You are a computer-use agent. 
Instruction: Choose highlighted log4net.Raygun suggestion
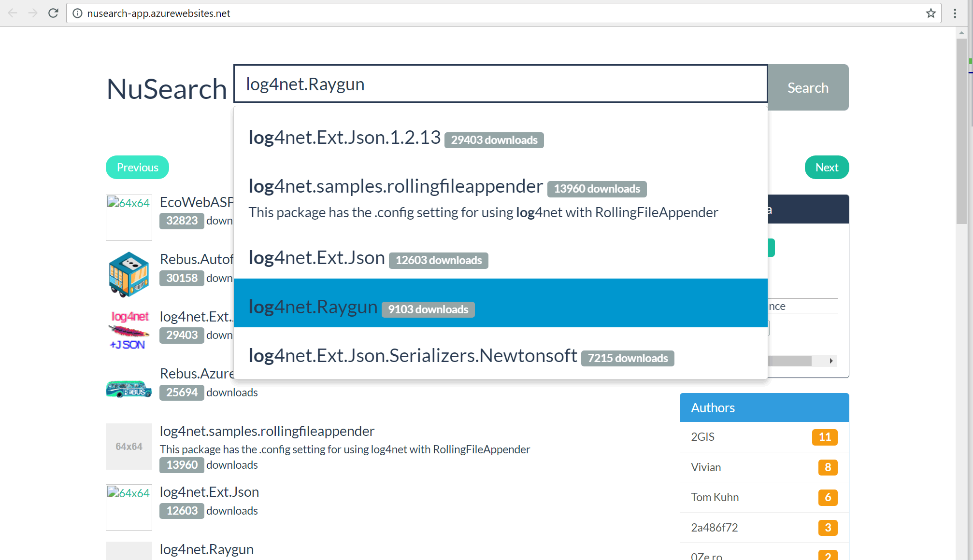tap(501, 303)
